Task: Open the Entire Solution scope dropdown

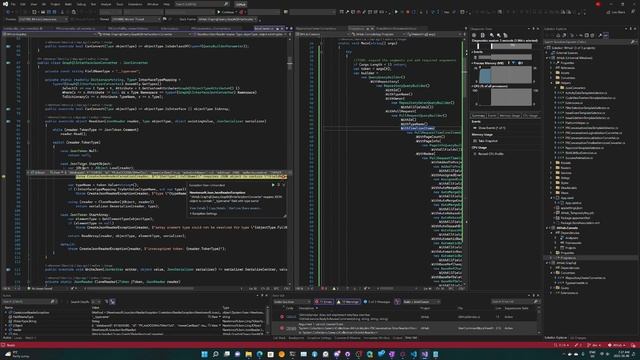Action: click(292, 302)
